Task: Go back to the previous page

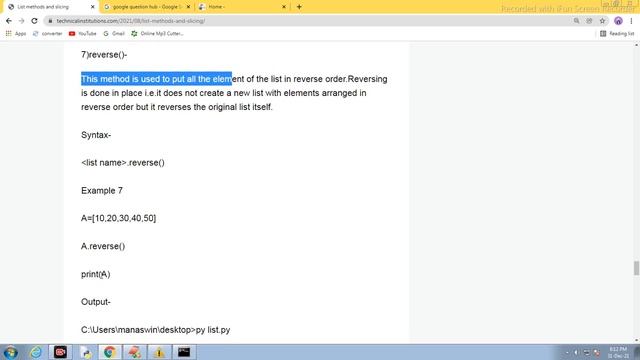Action: 9,21
